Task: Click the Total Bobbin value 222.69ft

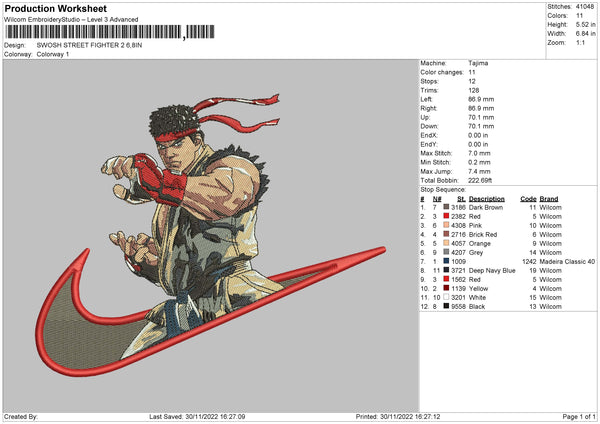Action: (480, 180)
